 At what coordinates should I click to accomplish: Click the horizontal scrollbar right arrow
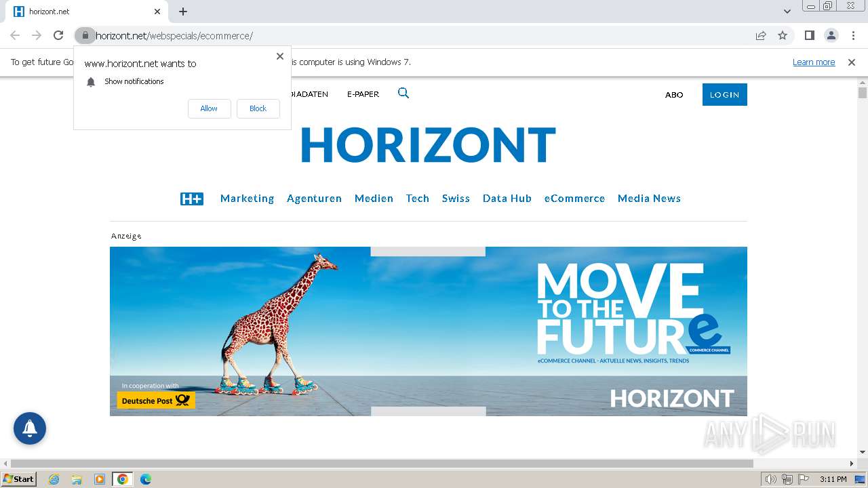point(852,464)
